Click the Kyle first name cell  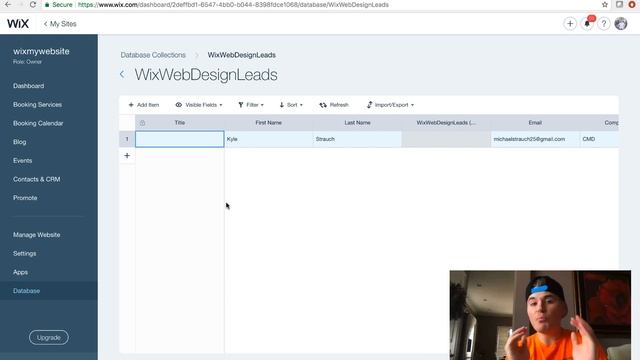point(269,139)
